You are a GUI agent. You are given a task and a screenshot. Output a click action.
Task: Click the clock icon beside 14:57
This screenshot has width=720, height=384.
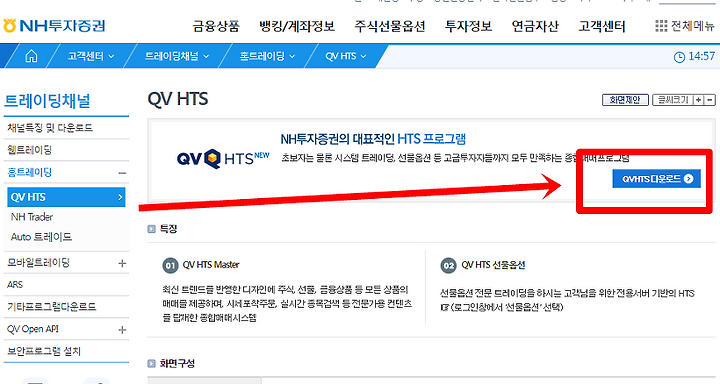click(x=679, y=57)
